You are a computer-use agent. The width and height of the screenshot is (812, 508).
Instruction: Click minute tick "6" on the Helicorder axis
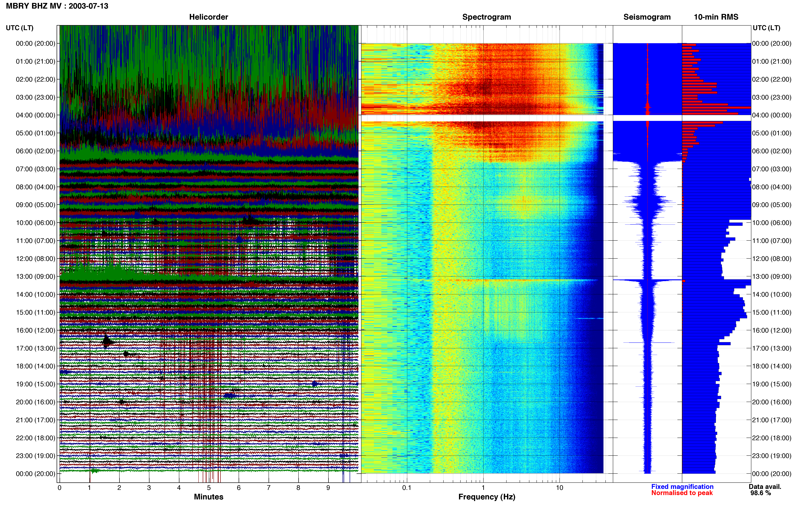(239, 488)
